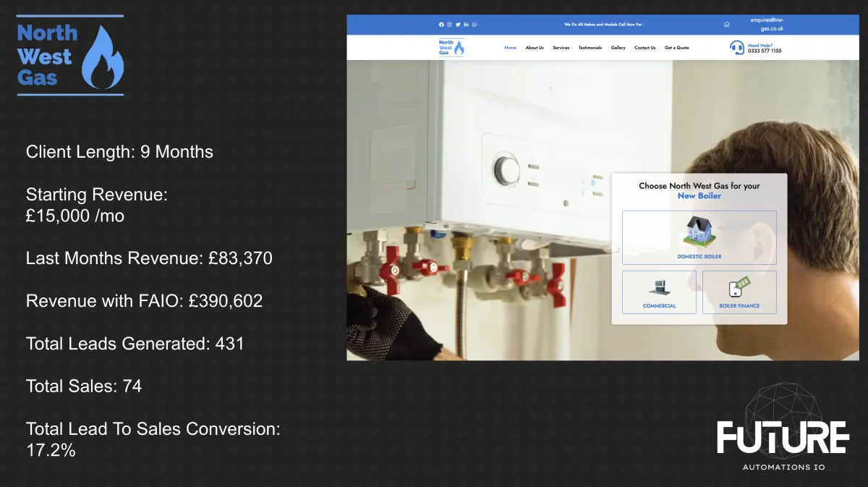Click the 0333 577 1155 phone number
The height and width of the screenshot is (487, 868).
pos(765,51)
